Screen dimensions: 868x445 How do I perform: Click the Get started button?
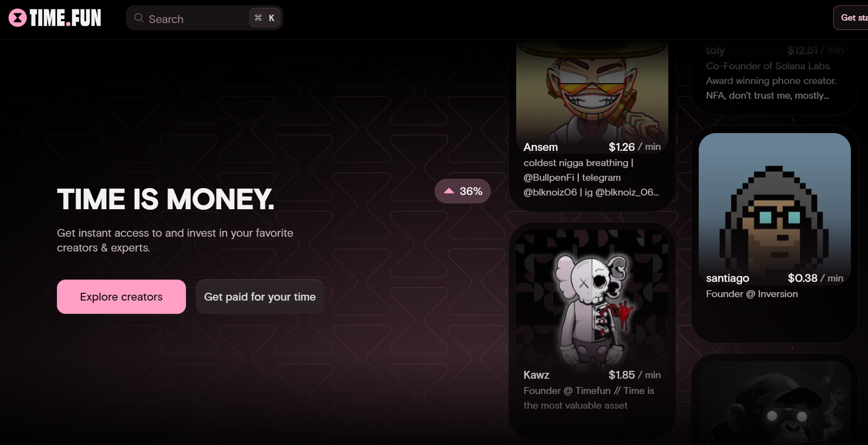[x=852, y=18]
